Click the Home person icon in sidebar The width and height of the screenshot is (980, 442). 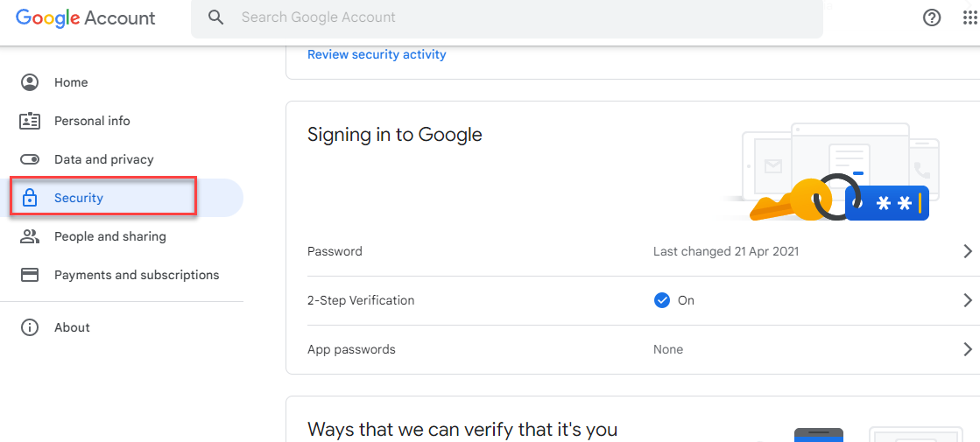[x=30, y=82]
